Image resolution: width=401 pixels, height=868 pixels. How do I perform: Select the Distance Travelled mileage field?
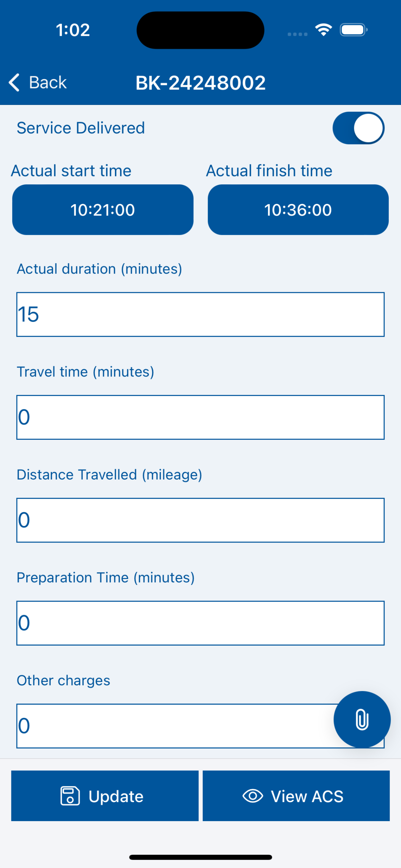click(200, 520)
